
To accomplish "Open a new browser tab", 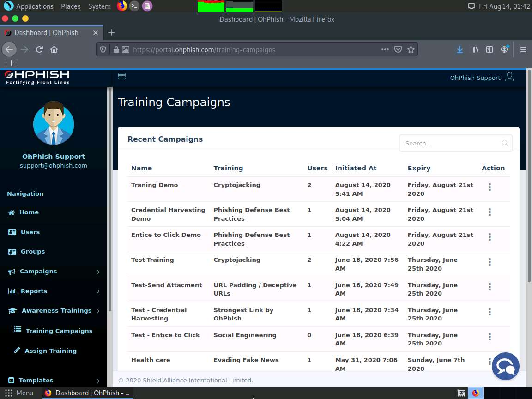I will coord(111,33).
